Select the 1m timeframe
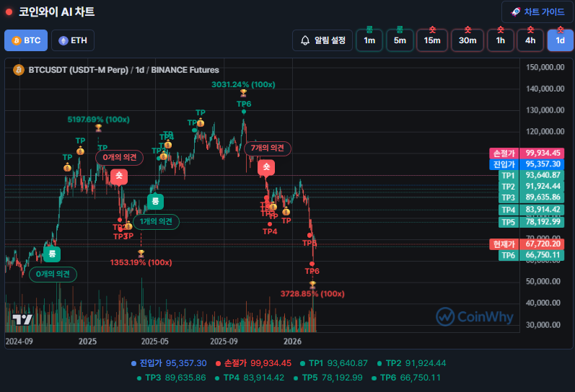Image resolution: width=575 pixels, height=392 pixels. (x=369, y=40)
